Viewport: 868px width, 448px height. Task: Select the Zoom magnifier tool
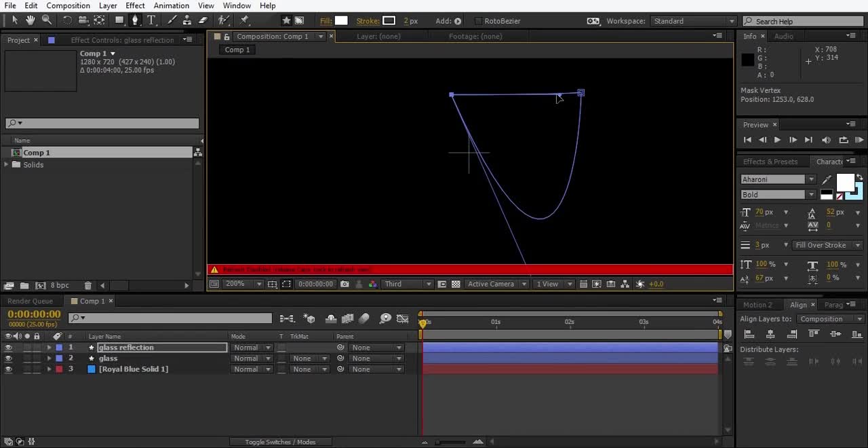pyautogui.click(x=47, y=20)
